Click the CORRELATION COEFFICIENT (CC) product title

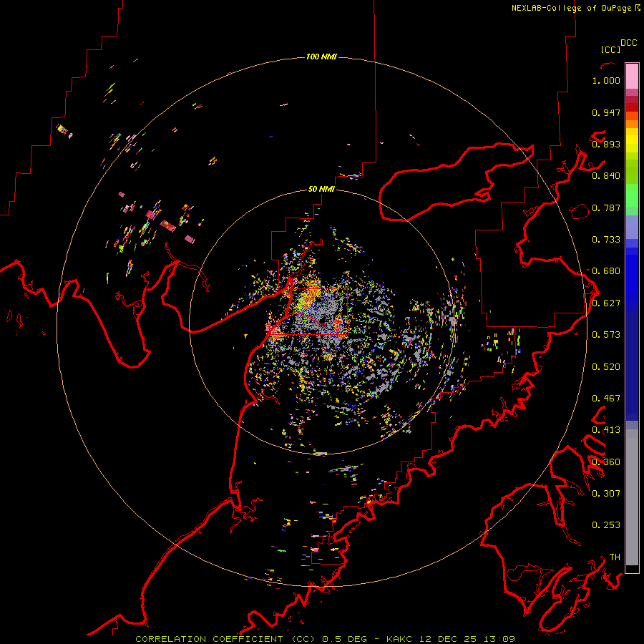(x=225, y=639)
